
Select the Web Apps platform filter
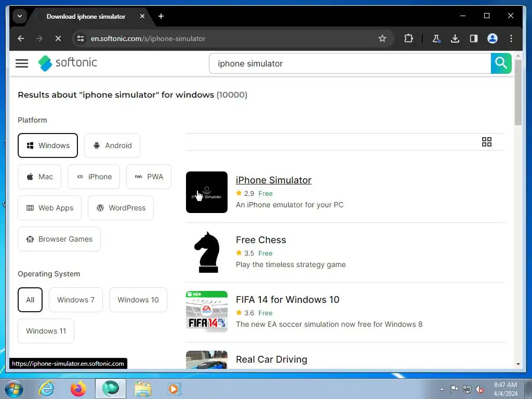49,208
